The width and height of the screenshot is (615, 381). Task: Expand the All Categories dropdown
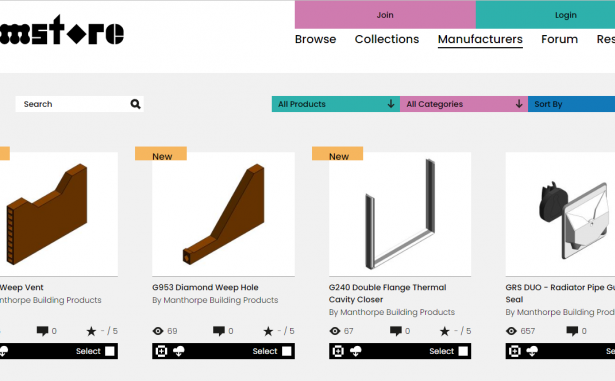coord(464,104)
